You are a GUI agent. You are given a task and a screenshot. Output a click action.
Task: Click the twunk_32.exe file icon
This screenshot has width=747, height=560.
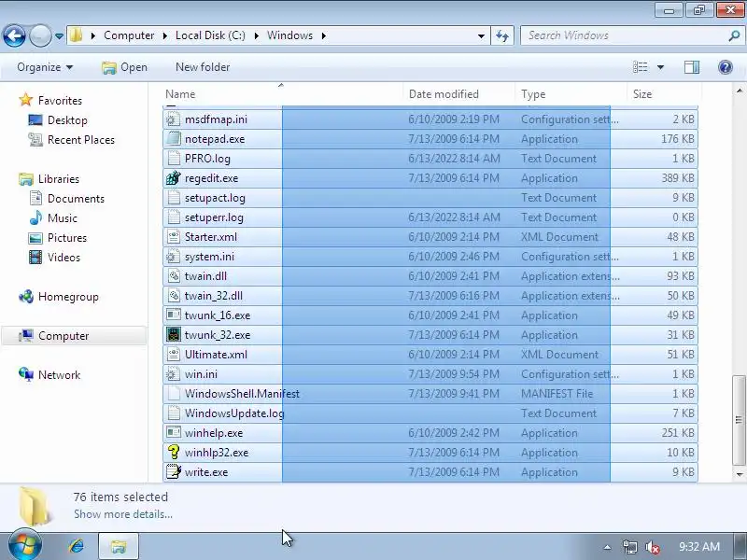click(x=173, y=334)
